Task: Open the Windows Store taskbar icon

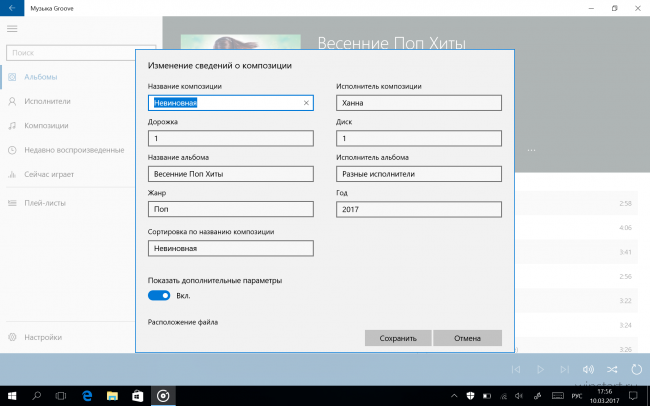Action: click(x=138, y=396)
